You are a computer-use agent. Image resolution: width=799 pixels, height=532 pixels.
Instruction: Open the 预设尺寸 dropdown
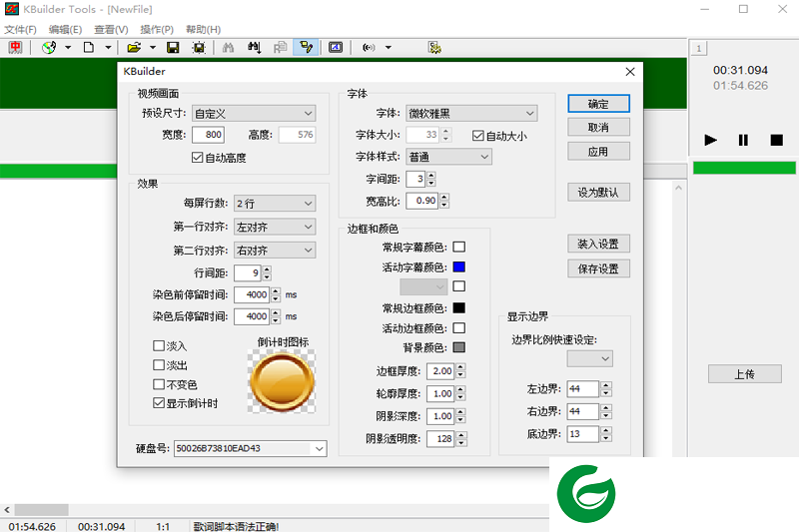pos(254,113)
